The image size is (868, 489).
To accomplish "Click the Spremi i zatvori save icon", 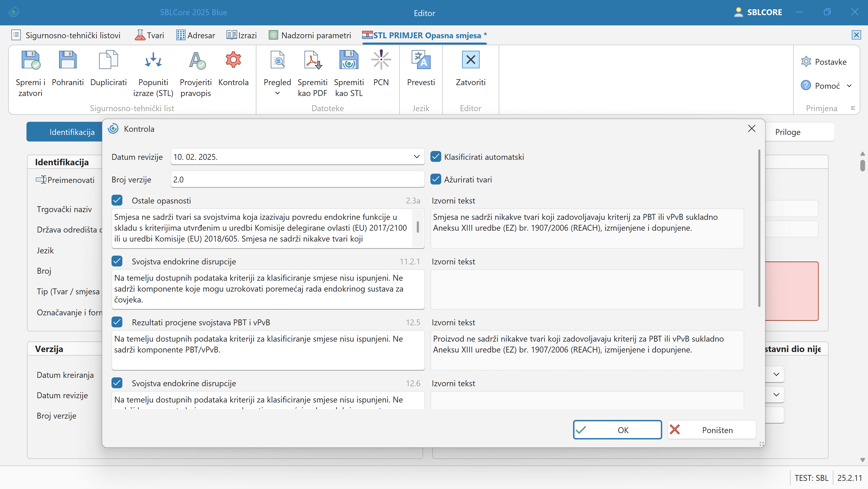I will (31, 61).
